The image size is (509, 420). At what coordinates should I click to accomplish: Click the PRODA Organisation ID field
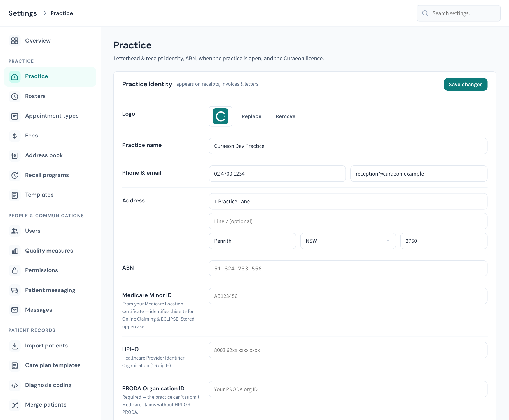pos(348,389)
